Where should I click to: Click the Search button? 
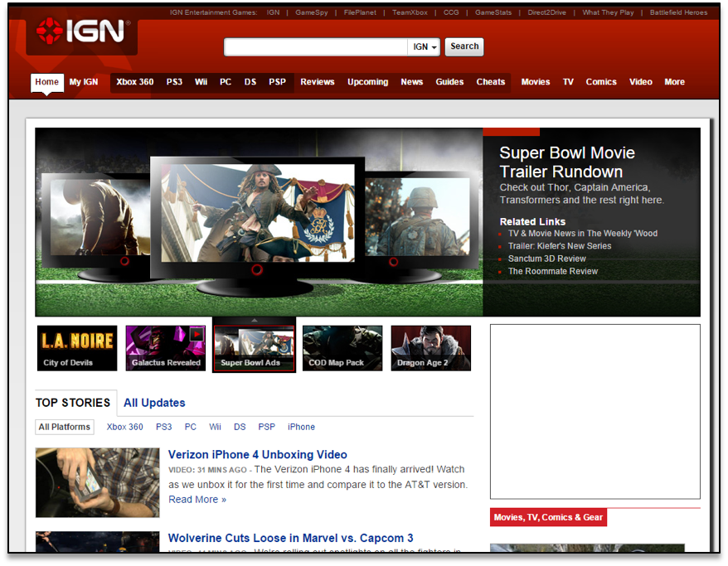(463, 46)
